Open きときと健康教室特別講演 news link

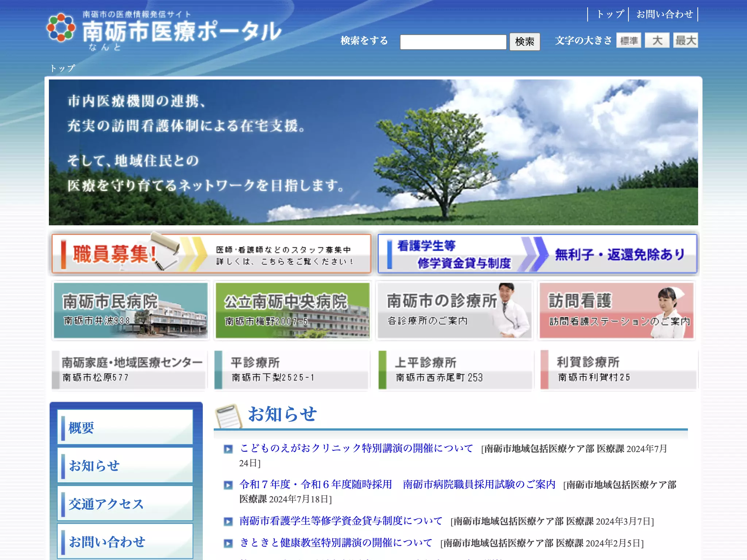336,542
